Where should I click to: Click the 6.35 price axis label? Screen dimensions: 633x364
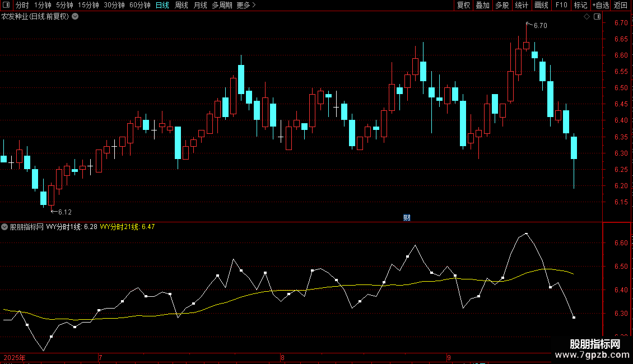pyautogui.click(x=621, y=137)
